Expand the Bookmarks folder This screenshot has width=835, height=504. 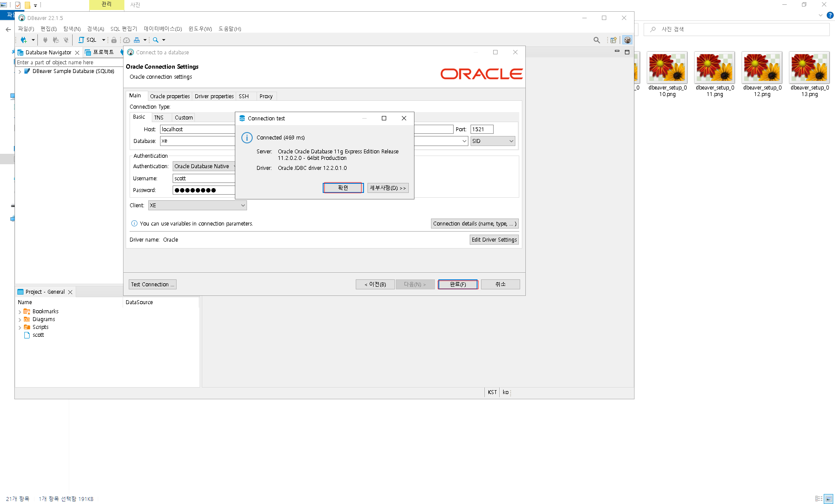tap(20, 312)
